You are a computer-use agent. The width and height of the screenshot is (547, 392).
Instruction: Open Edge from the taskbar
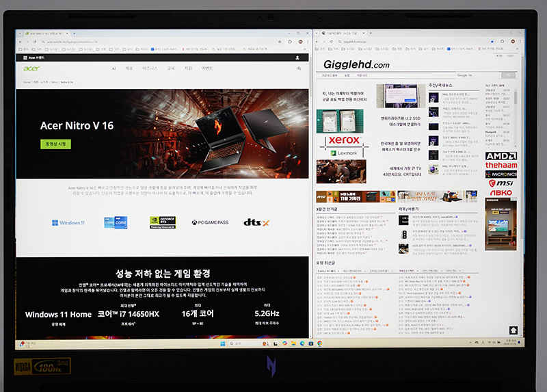302,343
